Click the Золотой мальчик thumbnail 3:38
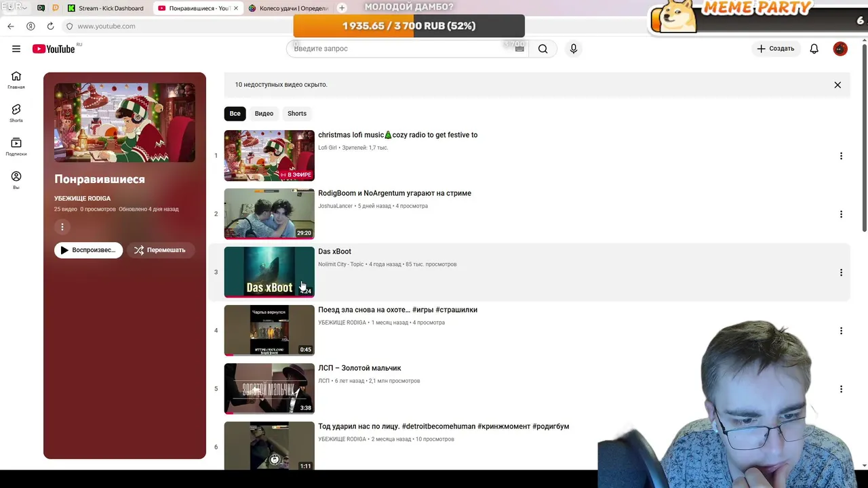 pos(269,389)
